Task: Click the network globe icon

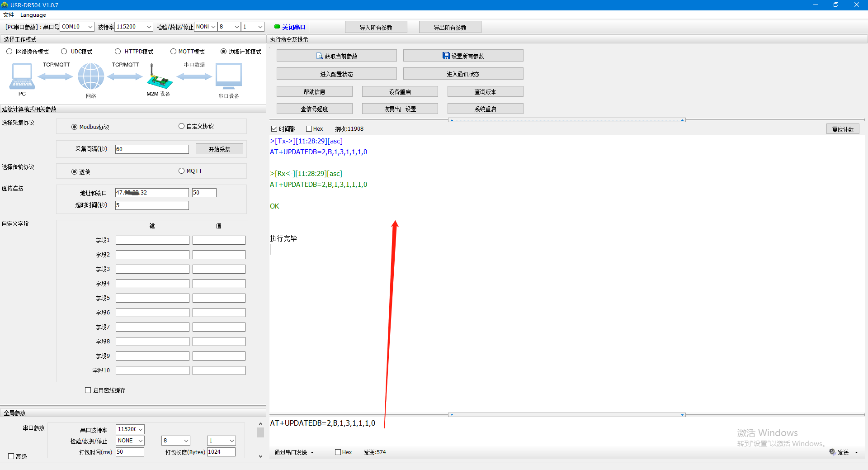Action: tap(91, 76)
